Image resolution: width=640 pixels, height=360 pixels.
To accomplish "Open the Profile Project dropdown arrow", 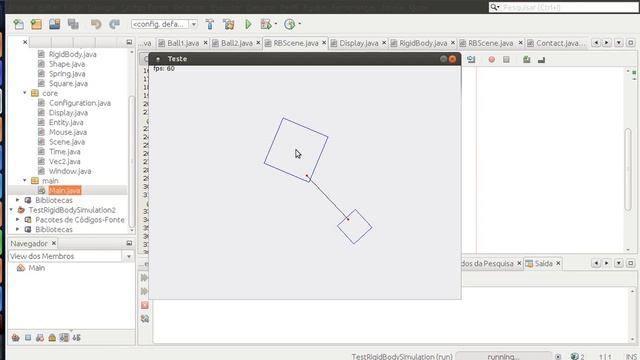I will [x=300, y=24].
